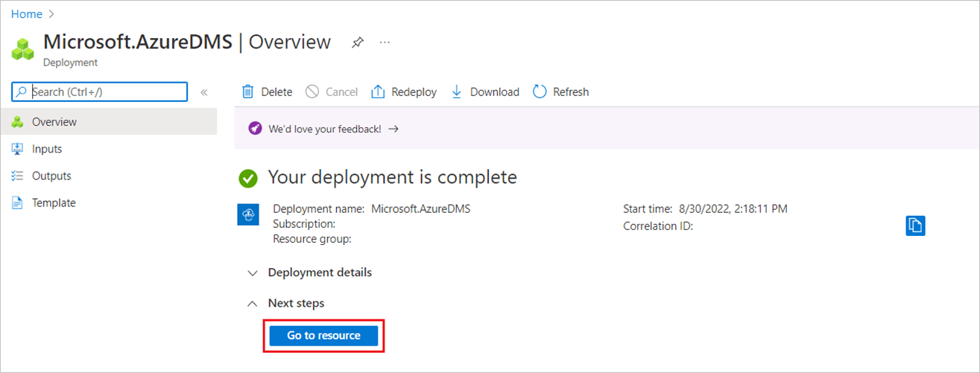Open the ellipsis more options menu
The width and height of the screenshot is (980, 373).
pyautogui.click(x=385, y=43)
